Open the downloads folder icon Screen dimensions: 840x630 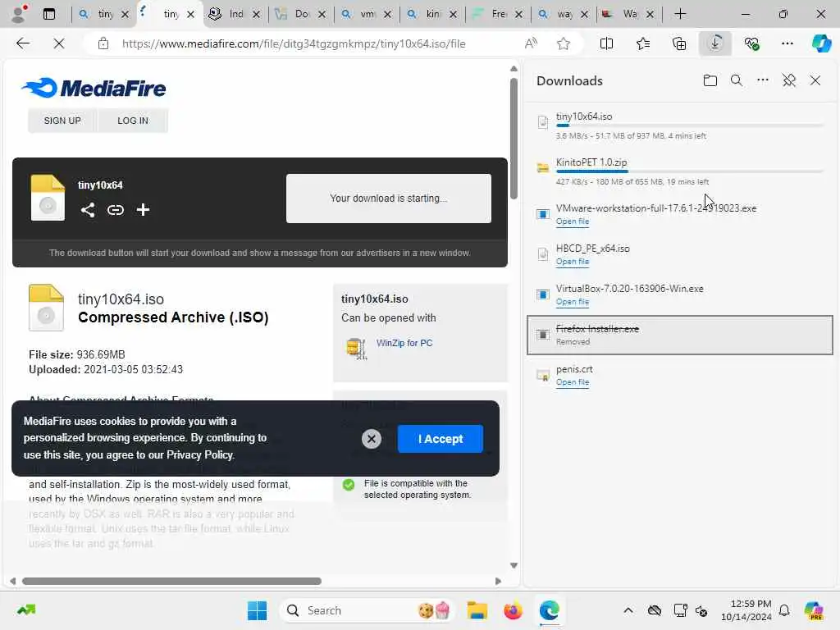point(710,80)
